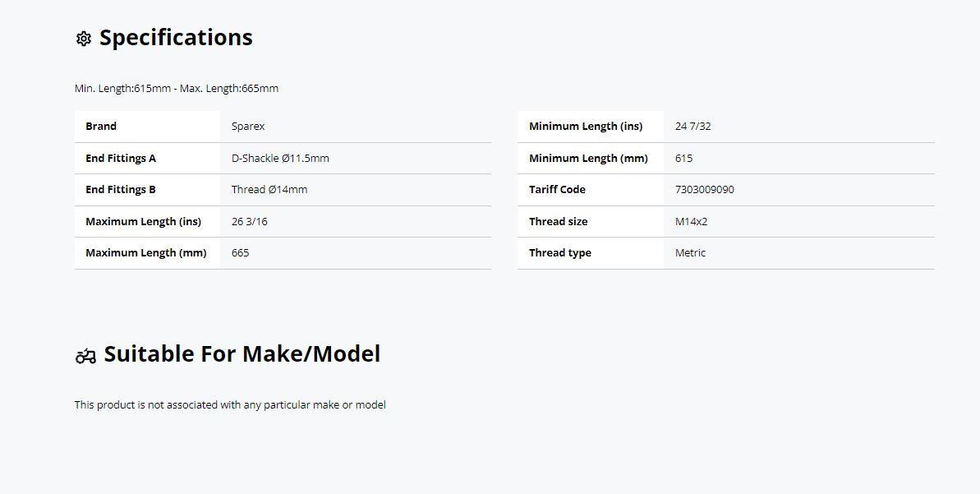Click the End Fittings A label
The height and width of the screenshot is (494, 980).
[121, 158]
